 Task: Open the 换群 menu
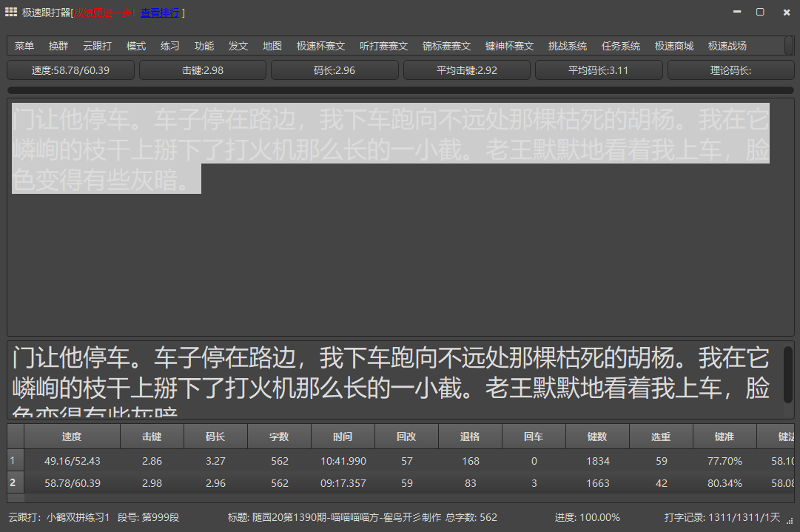(58, 46)
